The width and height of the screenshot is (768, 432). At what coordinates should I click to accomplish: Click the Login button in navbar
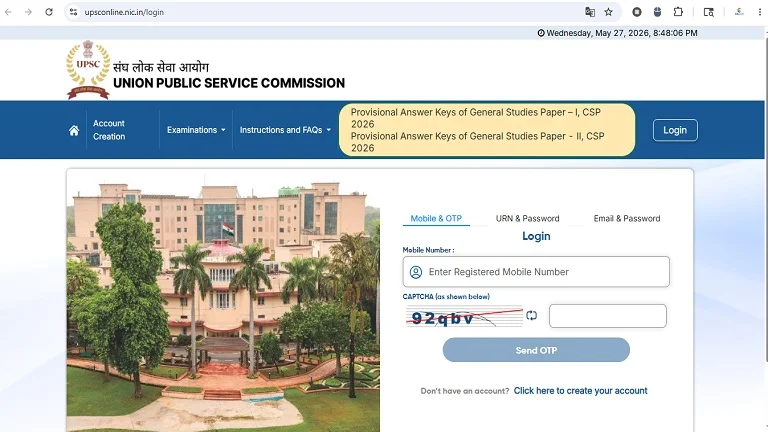point(675,130)
